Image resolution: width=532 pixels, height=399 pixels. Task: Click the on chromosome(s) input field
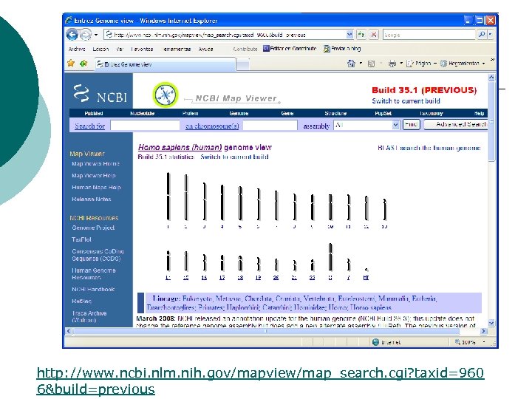pos(270,125)
